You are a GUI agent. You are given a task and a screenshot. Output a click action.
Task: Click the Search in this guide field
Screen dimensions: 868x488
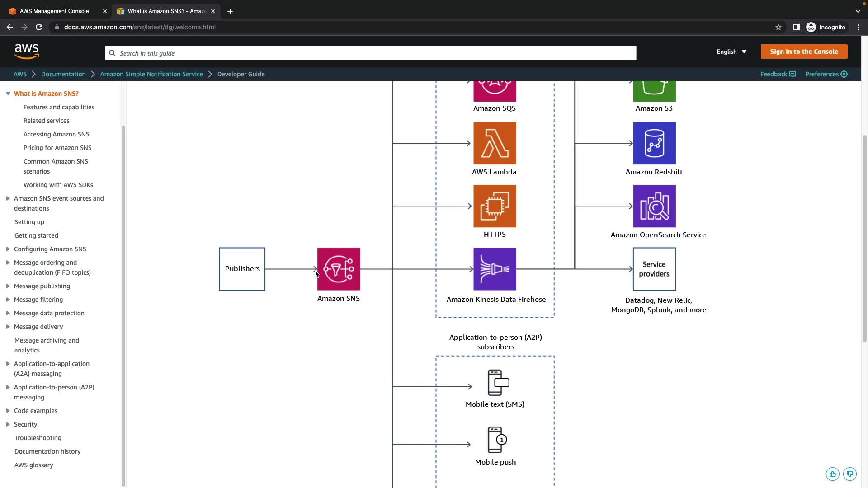pos(371,53)
